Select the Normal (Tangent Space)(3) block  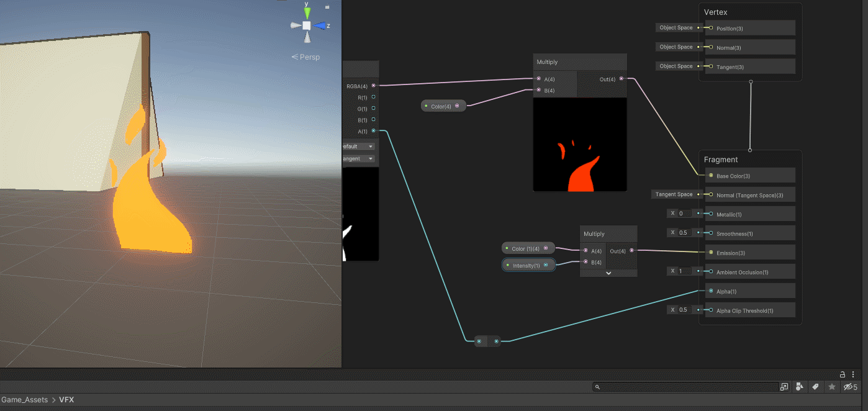point(750,195)
